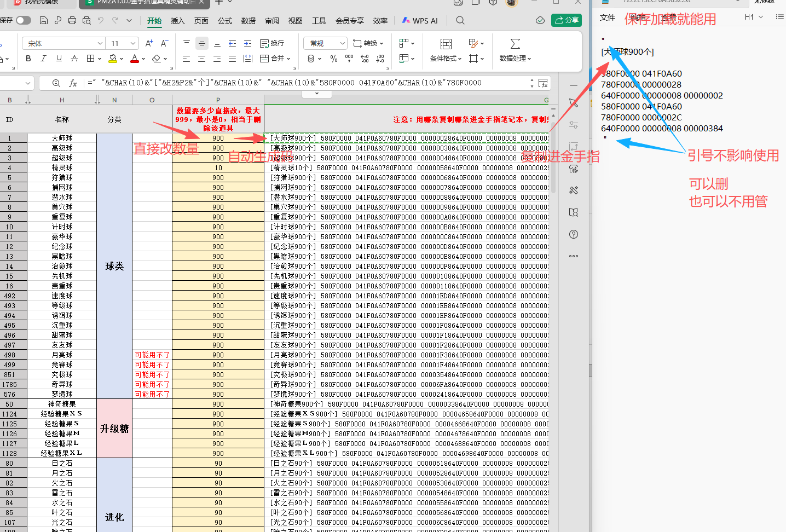Toggle the auto-save switch
This screenshot has width=786, height=532.
pos(24,20)
